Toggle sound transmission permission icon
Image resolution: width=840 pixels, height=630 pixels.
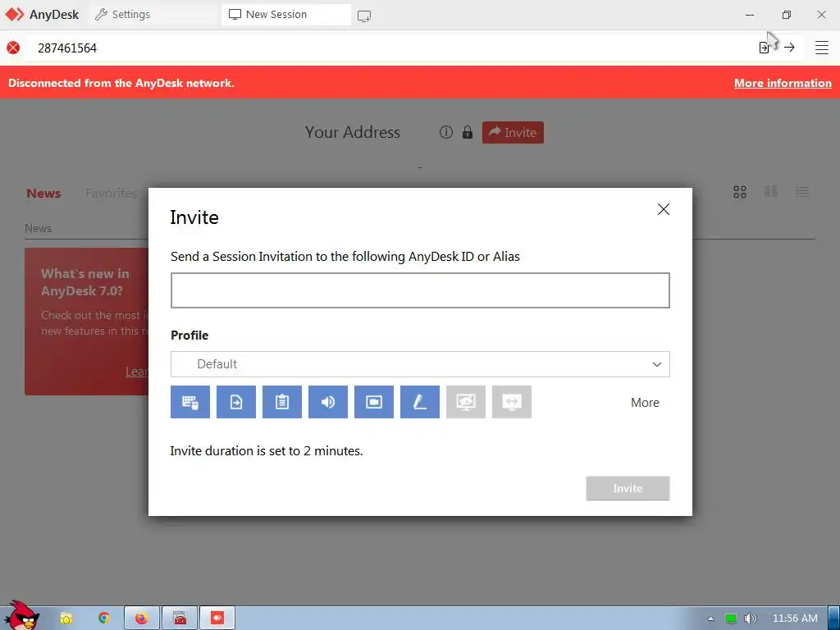[328, 402]
